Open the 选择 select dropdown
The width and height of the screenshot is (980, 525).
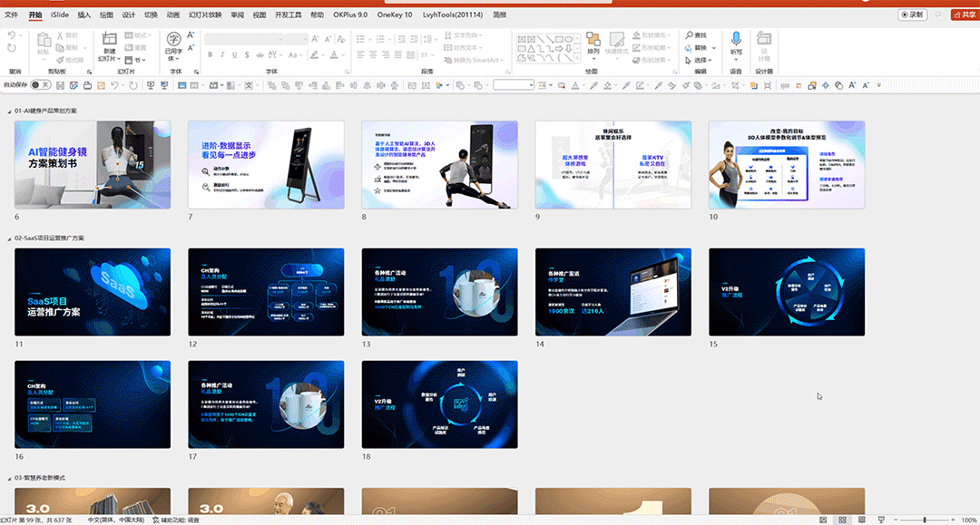tap(699, 60)
